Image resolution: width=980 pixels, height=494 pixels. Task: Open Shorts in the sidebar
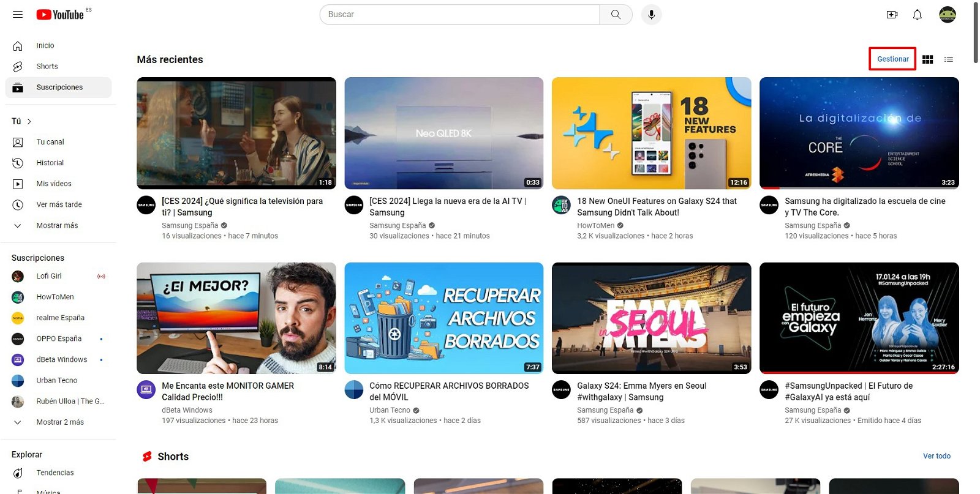pos(58,66)
